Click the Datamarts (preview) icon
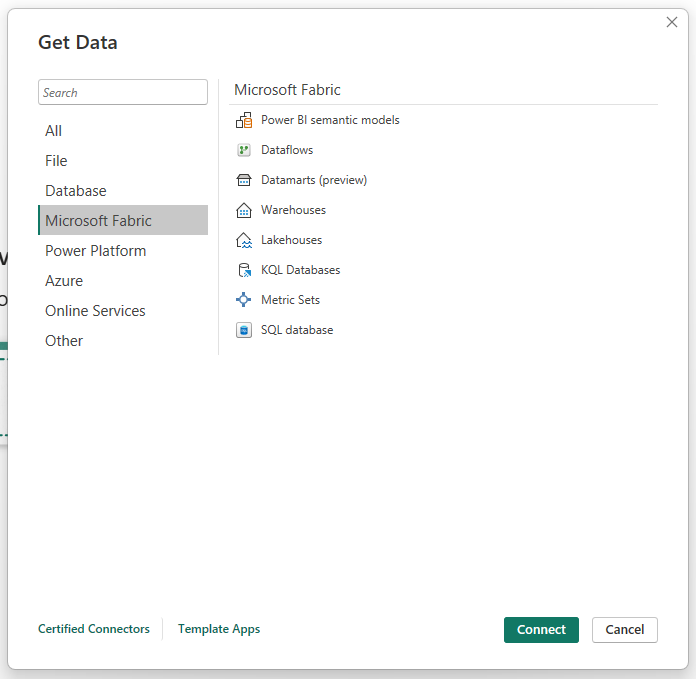The height and width of the screenshot is (679, 696). (244, 180)
